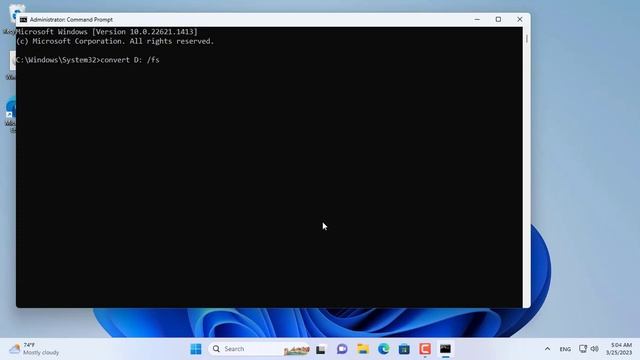The width and height of the screenshot is (640, 360).
Task: Click the '(c) Microsoft Corporation. All rights reserved.' line
Action: (115, 41)
